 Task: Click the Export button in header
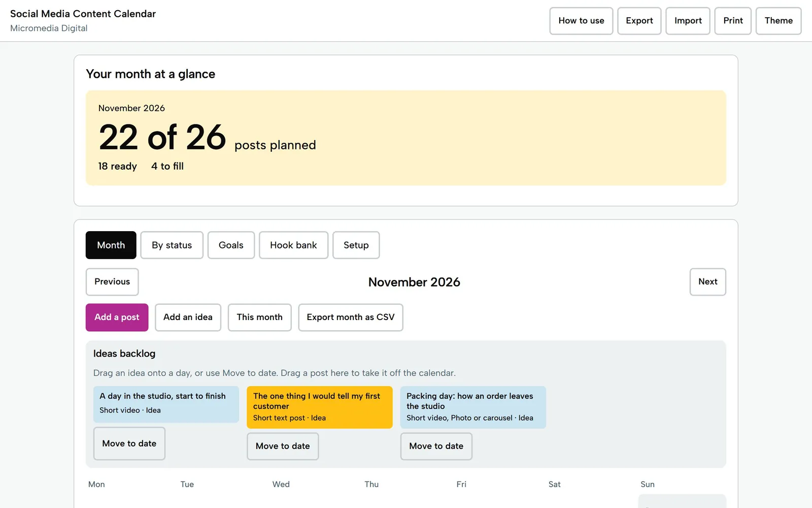[639, 21]
